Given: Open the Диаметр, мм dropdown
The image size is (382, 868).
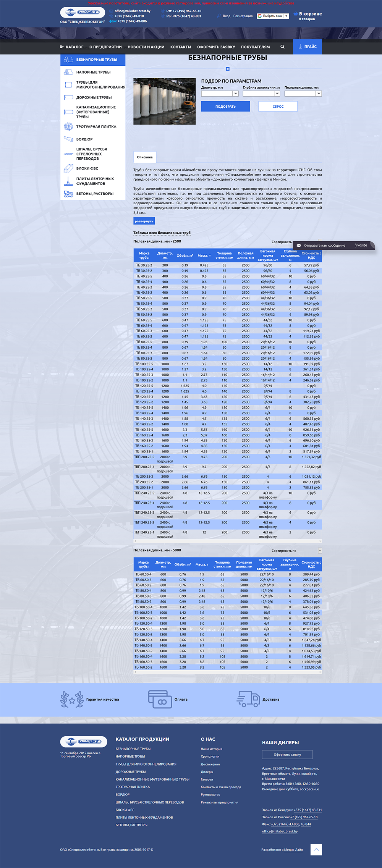Looking at the screenshot, I should point(220,94).
